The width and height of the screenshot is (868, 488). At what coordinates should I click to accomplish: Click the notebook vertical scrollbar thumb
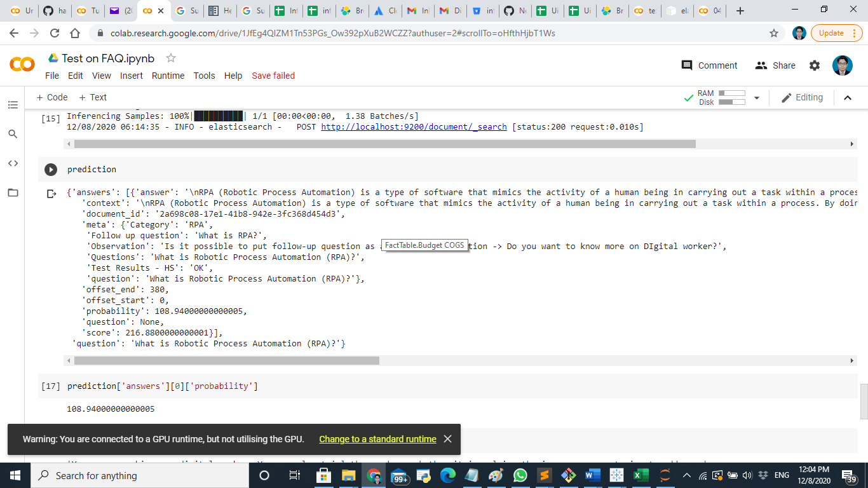point(864,402)
